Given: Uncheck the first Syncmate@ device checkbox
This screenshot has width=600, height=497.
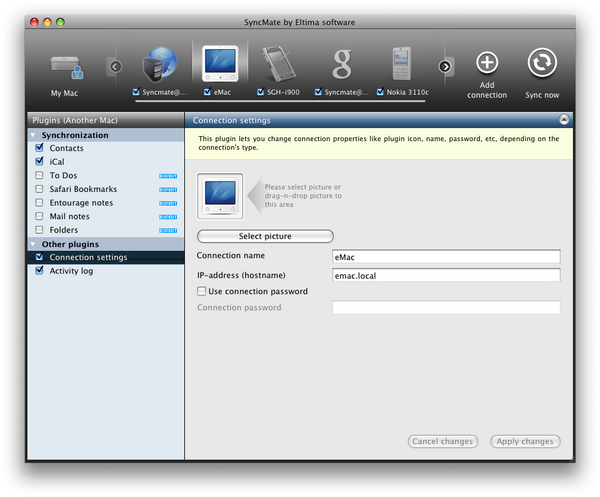Looking at the screenshot, I should click(136, 92).
